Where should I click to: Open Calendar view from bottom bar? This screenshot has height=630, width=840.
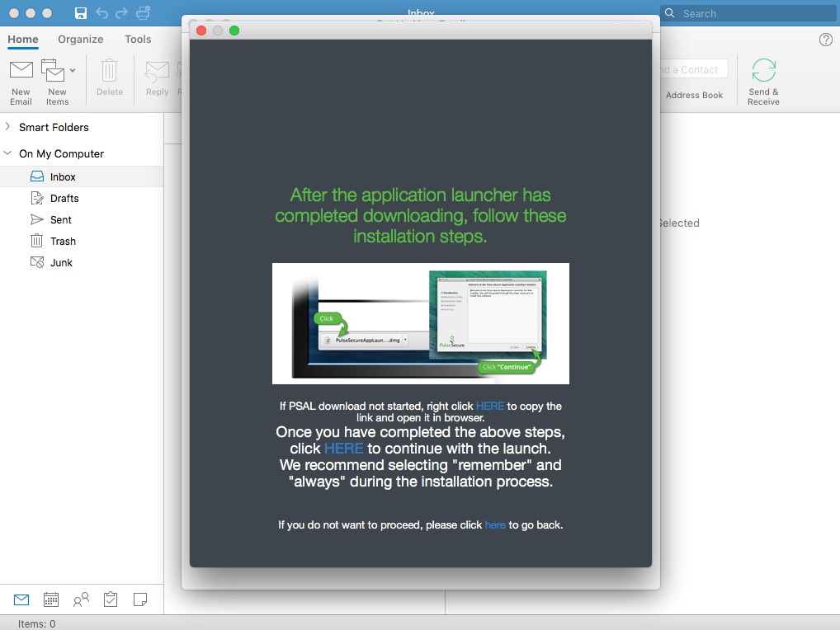coord(51,599)
